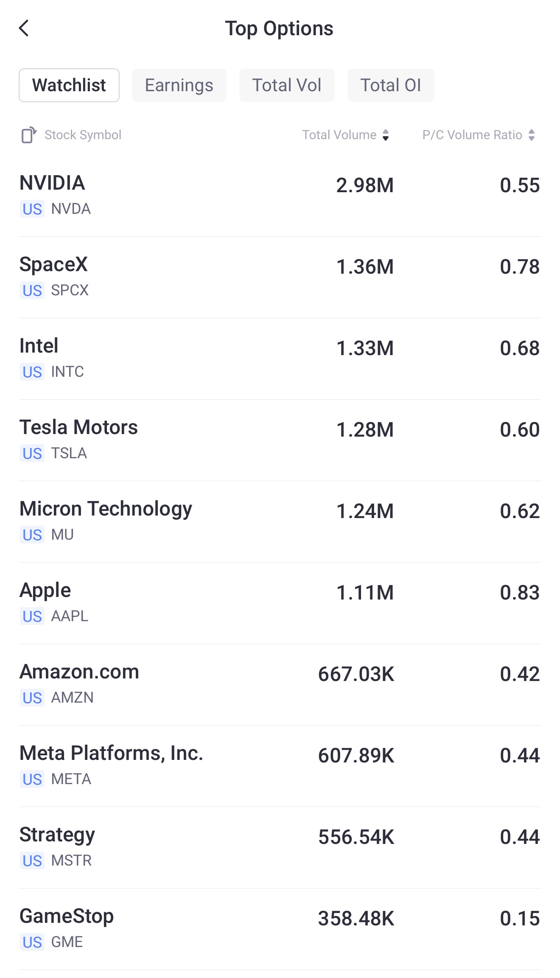The width and height of the screenshot is (560, 978).
Task: Sort by Total Volume arrows
Action: [x=386, y=135]
